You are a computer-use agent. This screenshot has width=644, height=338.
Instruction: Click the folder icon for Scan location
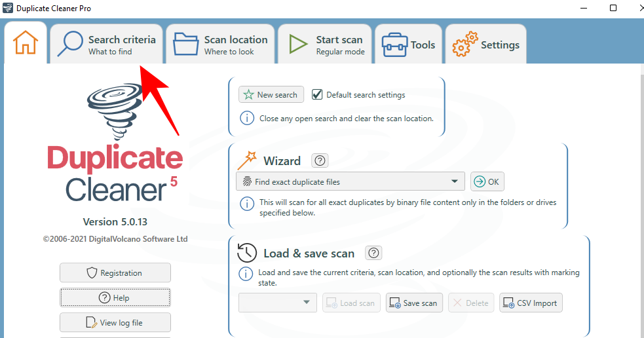point(185,45)
